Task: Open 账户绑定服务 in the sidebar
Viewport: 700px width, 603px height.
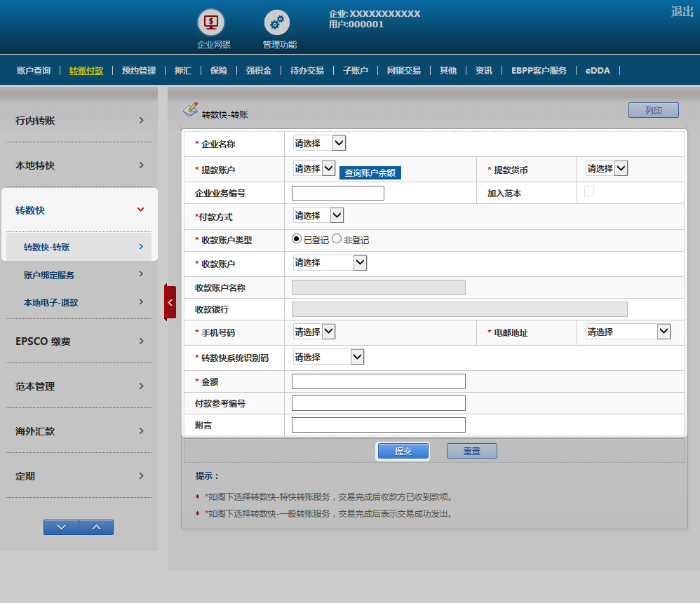Action: (x=49, y=275)
